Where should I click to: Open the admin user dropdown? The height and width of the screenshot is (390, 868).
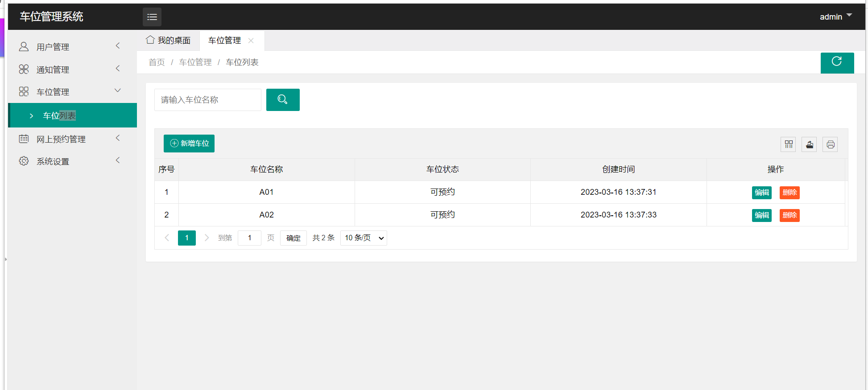(x=835, y=16)
